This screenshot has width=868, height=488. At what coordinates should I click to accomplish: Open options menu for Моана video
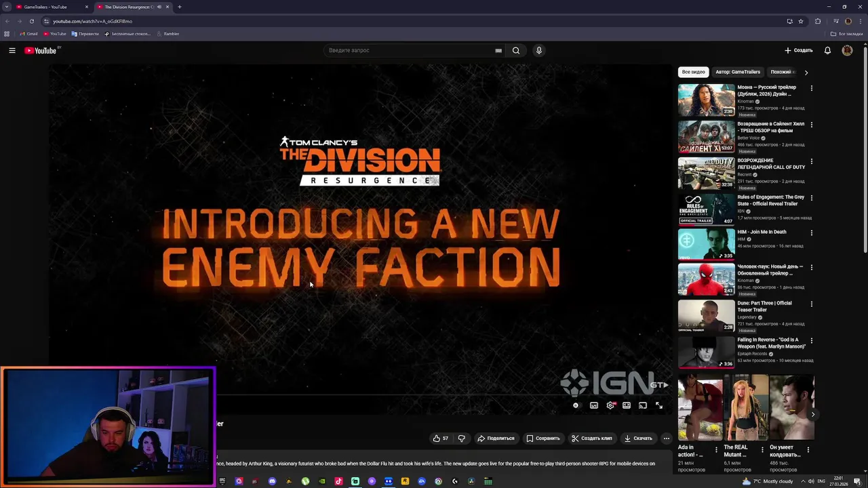tap(811, 88)
